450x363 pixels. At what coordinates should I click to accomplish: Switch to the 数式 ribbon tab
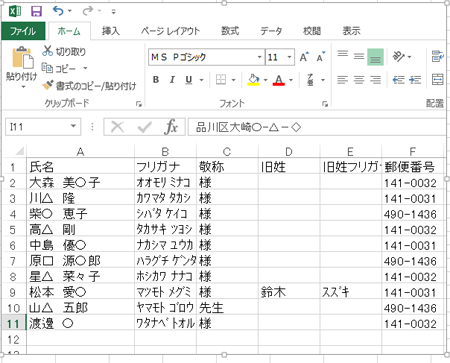click(x=230, y=31)
